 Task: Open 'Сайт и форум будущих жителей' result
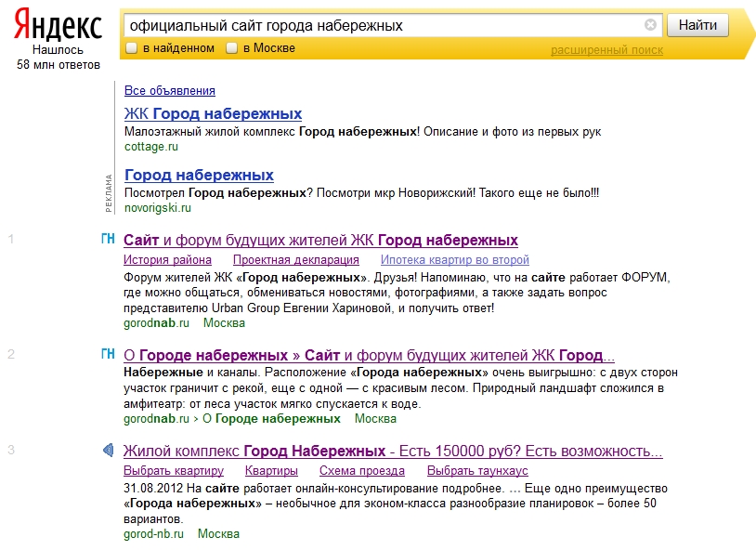tap(320, 241)
